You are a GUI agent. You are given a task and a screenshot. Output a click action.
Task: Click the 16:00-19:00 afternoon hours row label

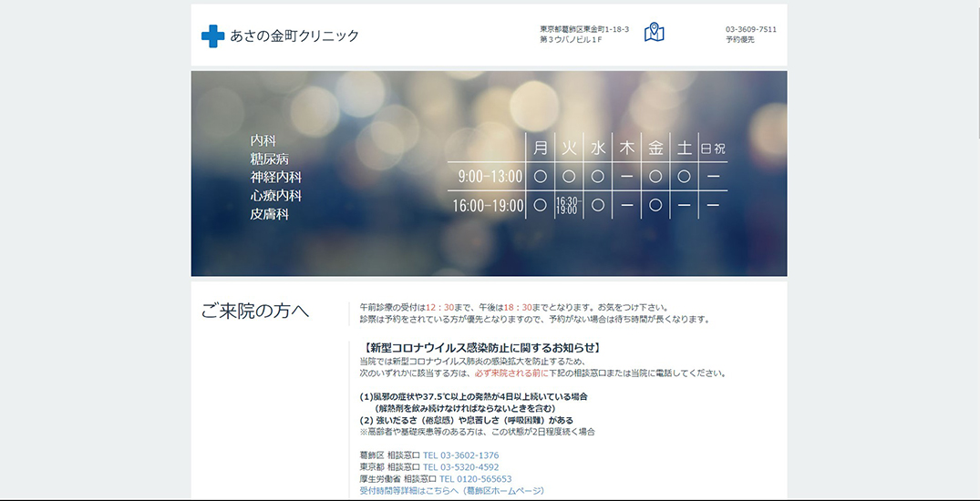point(488,206)
